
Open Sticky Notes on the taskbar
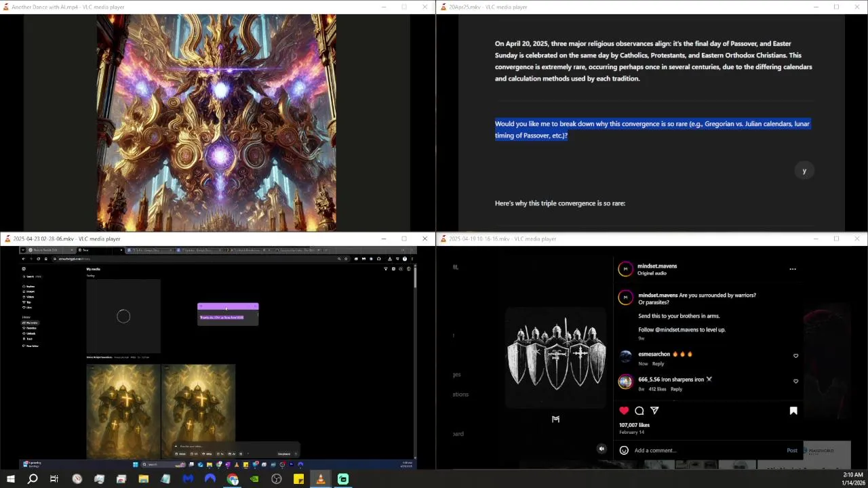point(298,479)
